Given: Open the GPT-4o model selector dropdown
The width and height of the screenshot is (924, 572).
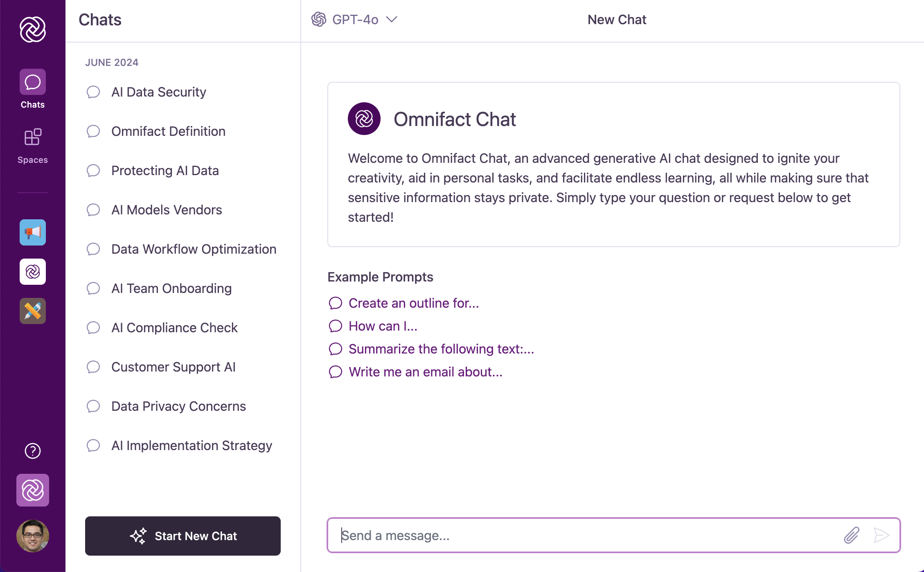Looking at the screenshot, I should (354, 20).
